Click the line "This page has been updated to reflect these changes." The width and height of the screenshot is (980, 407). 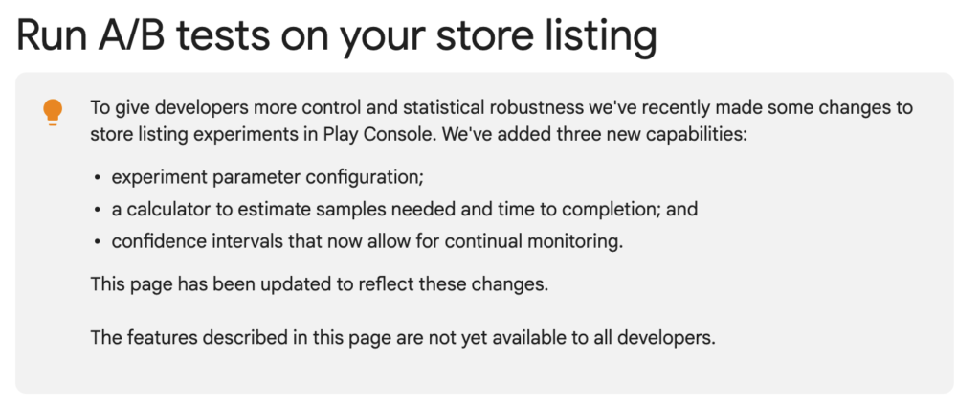(x=319, y=284)
